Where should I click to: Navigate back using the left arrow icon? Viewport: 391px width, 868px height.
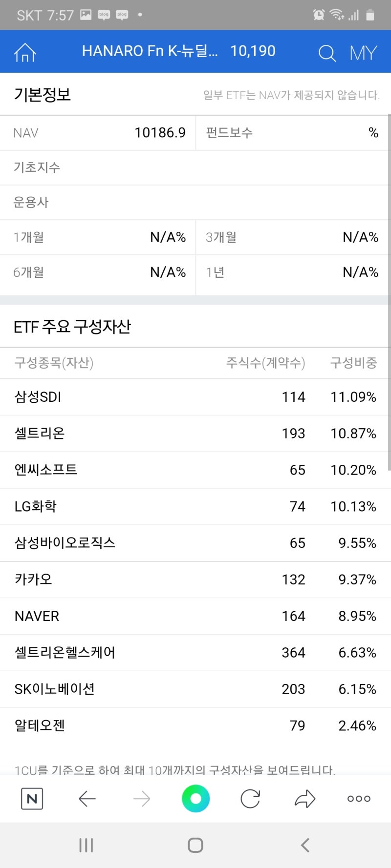click(x=87, y=799)
